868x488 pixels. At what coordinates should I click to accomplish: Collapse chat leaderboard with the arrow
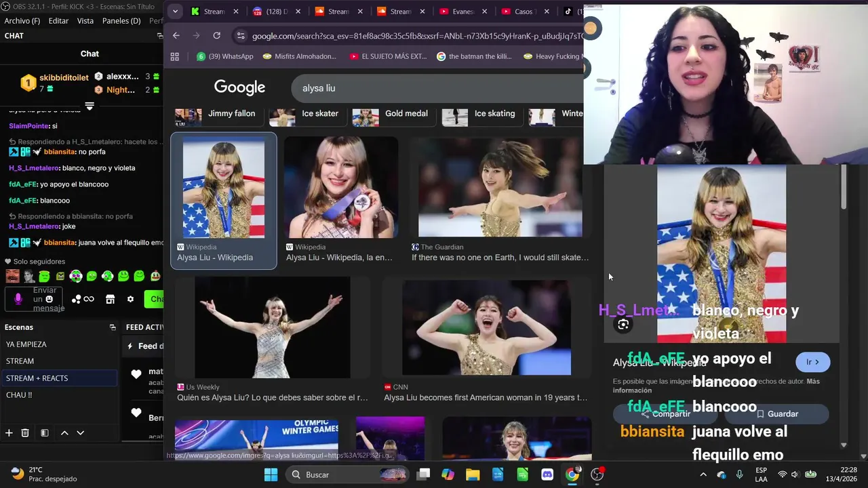coord(90,106)
